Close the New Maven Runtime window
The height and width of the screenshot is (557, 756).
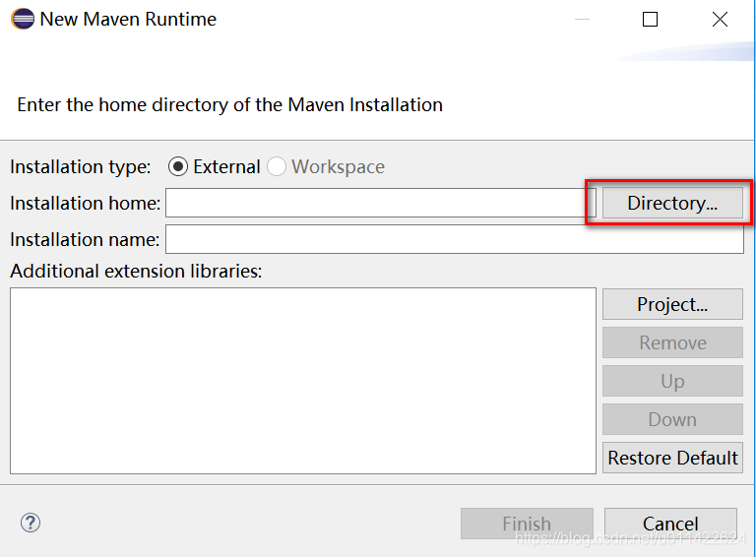[720, 20]
